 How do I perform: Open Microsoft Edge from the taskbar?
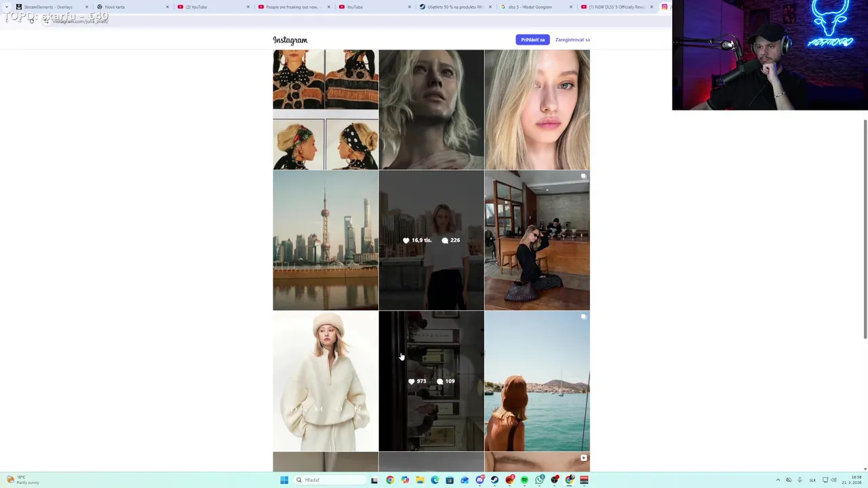pos(435,480)
